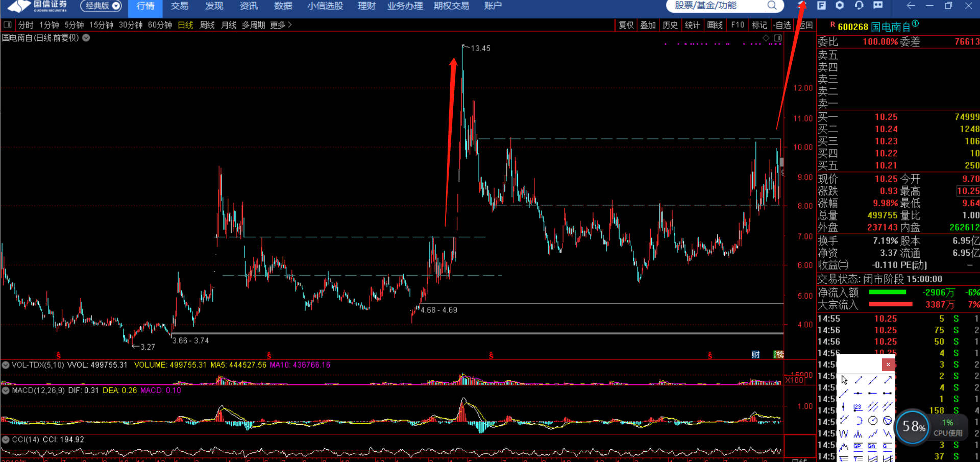
Task: Pick the arrow line drawing tool
Action: [888, 380]
